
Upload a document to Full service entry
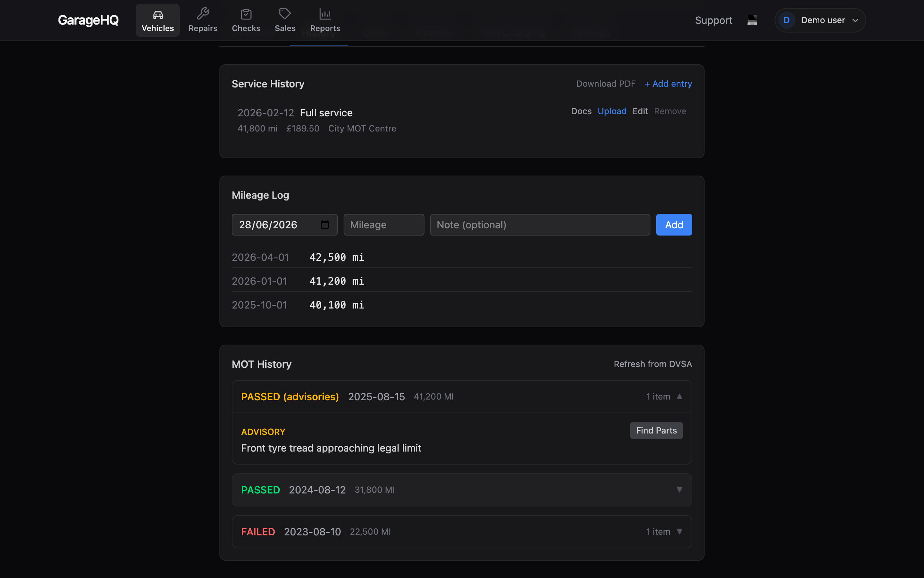[612, 111]
